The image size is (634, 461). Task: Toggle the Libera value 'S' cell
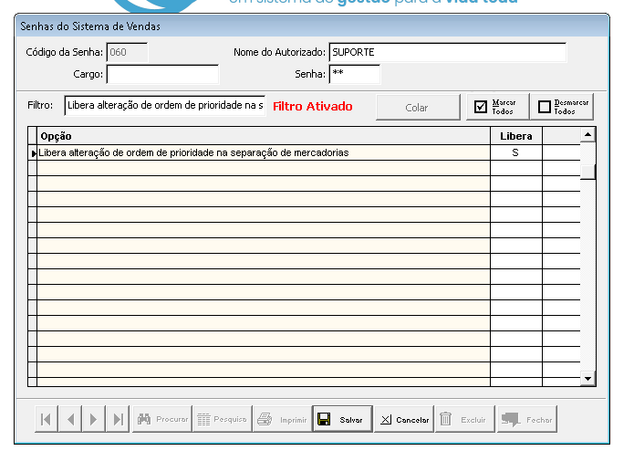[x=515, y=153]
